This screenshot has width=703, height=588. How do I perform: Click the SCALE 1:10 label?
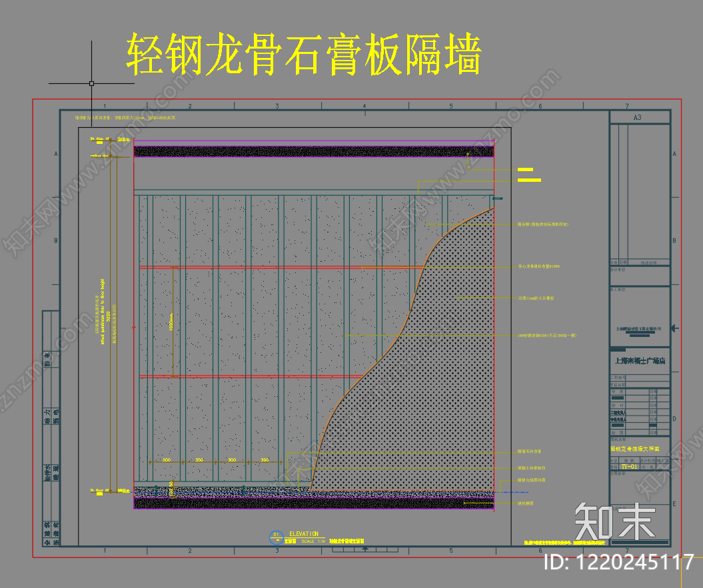313,541
